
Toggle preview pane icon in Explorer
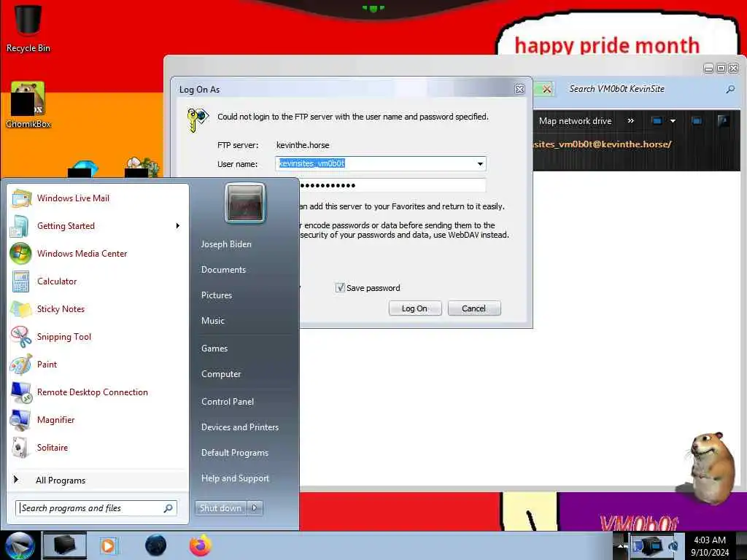pos(697,121)
